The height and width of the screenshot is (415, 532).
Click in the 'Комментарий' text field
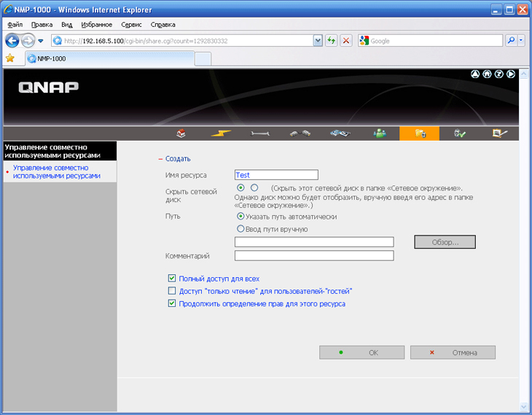coord(314,256)
